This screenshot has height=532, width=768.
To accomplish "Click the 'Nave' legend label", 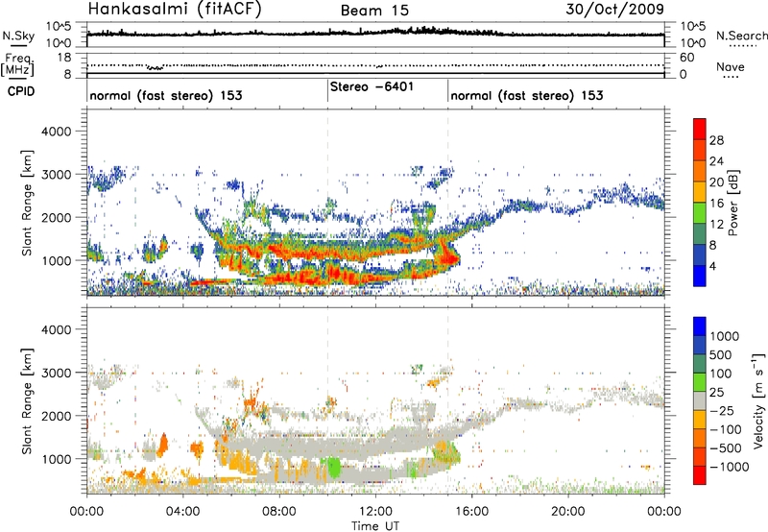I will click(731, 67).
